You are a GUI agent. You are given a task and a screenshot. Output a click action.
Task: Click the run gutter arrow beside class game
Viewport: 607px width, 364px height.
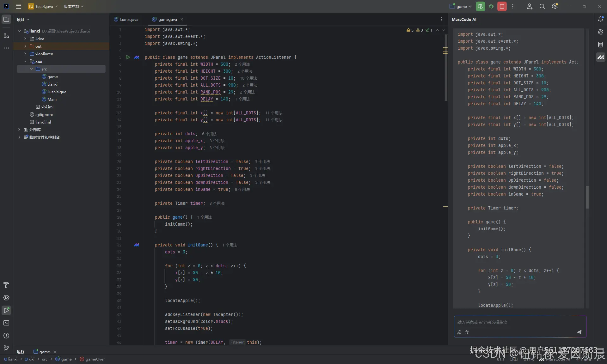pyautogui.click(x=128, y=57)
